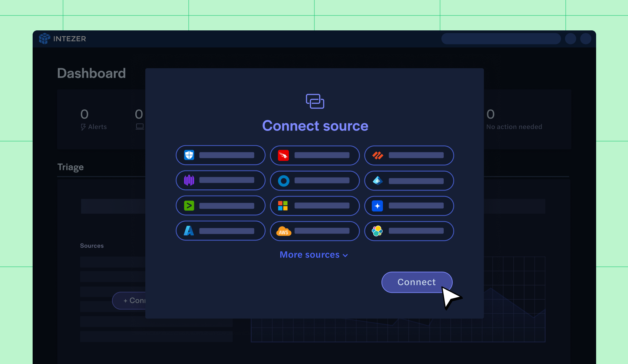Open the profile avatar at top right
Image resolution: width=628 pixels, height=364 pixels.
coord(586,39)
